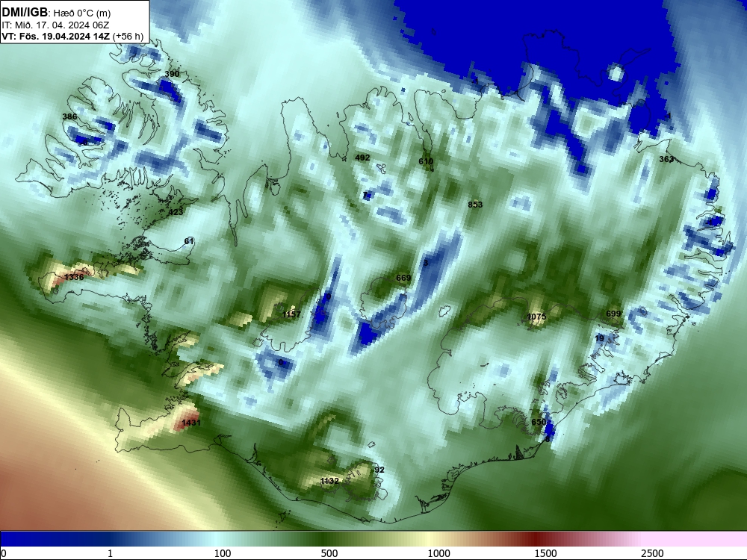Viewport: 747px width, 560px height.
Task: Click the map value 423
Action: (x=176, y=212)
